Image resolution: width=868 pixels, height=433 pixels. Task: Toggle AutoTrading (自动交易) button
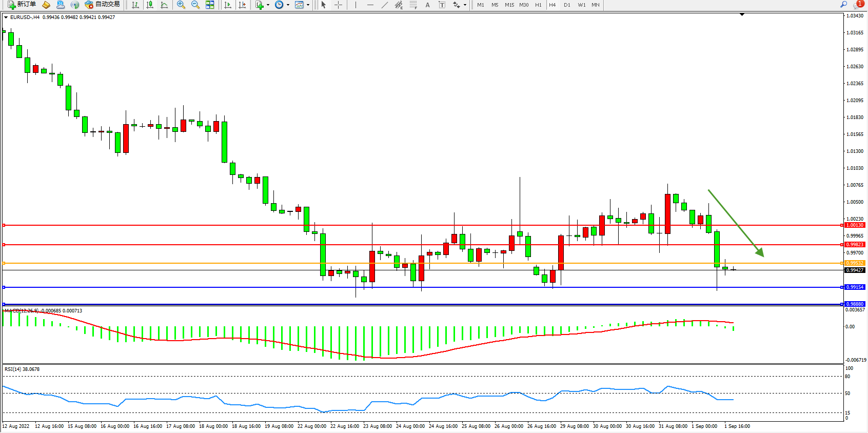pos(103,5)
